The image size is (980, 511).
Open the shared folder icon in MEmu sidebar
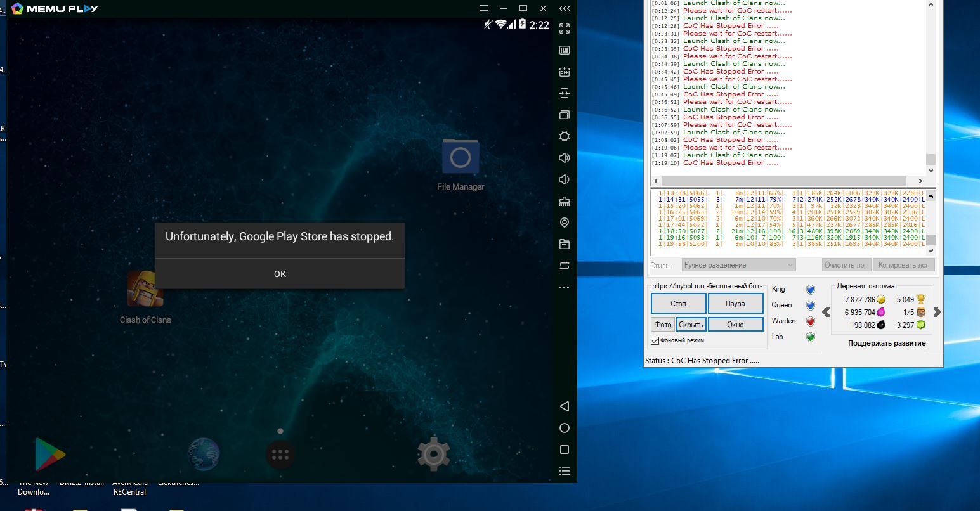point(565,244)
